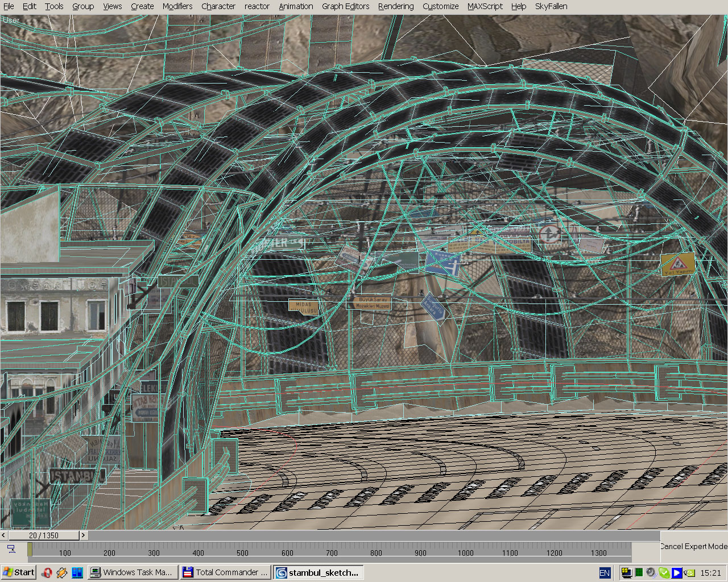
Task: Open the Rendering menu
Action: (396, 6)
